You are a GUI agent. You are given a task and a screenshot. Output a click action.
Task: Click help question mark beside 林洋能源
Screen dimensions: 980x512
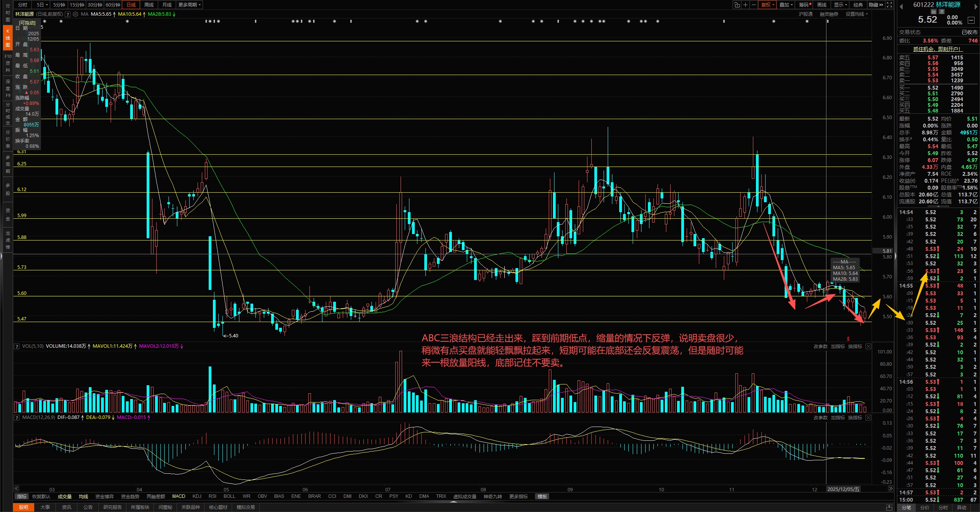click(x=68, y=14)
